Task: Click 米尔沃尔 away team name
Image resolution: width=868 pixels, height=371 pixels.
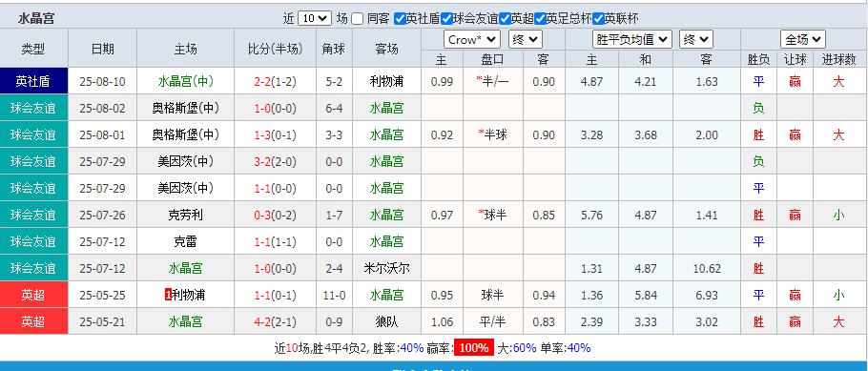Action: [x=386, y=269]
